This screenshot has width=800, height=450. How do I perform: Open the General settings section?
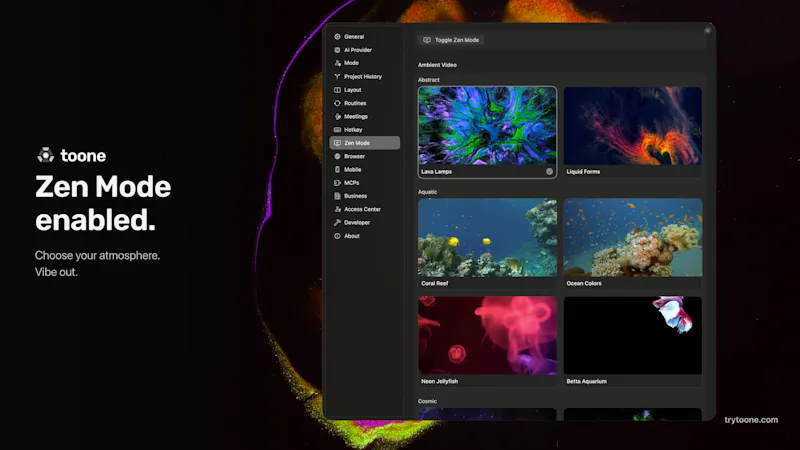[x=364, y=37]
